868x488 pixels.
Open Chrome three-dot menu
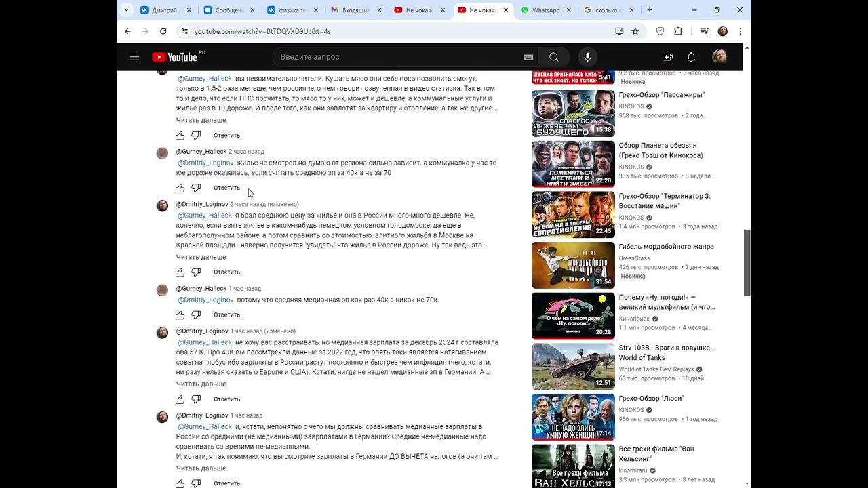coord(740,31)
